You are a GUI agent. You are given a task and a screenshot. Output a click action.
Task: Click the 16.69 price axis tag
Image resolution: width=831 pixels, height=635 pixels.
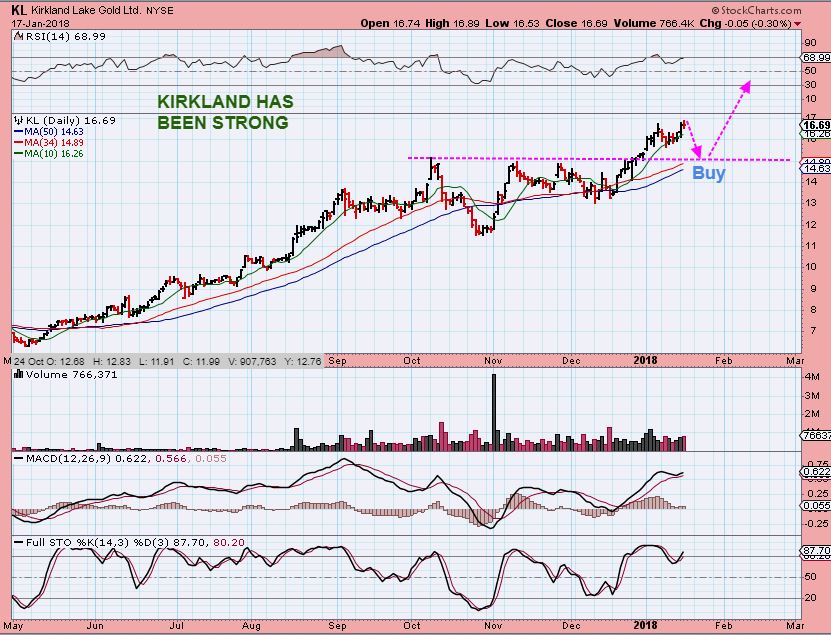click(817, 125)
